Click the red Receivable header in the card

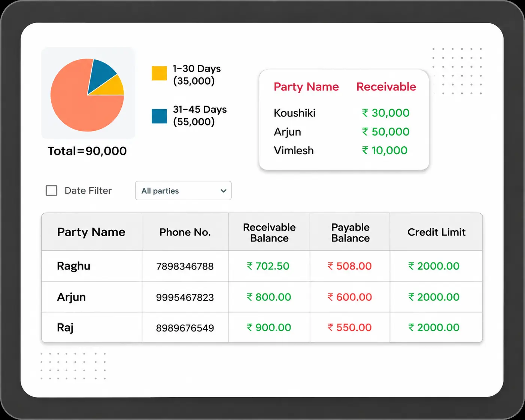click(386, 86)
